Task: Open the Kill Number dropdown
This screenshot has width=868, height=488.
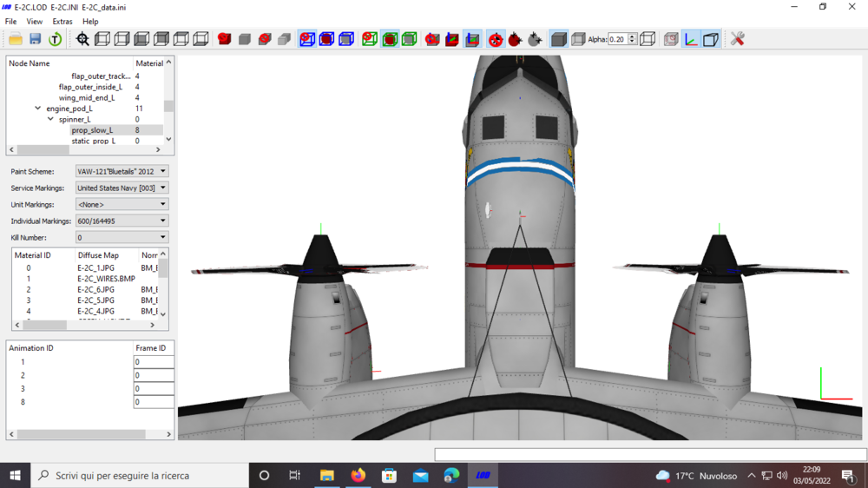Action: click(x=122, y=238)
